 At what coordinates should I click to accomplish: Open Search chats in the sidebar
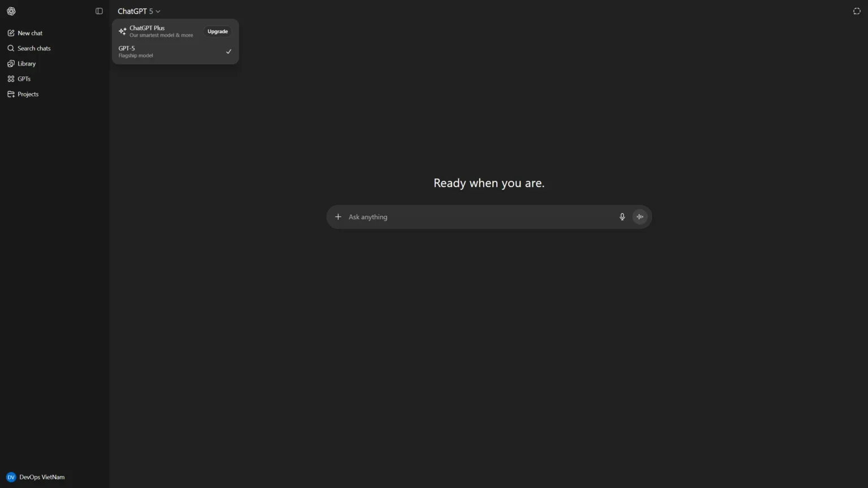tap(34, 49)
